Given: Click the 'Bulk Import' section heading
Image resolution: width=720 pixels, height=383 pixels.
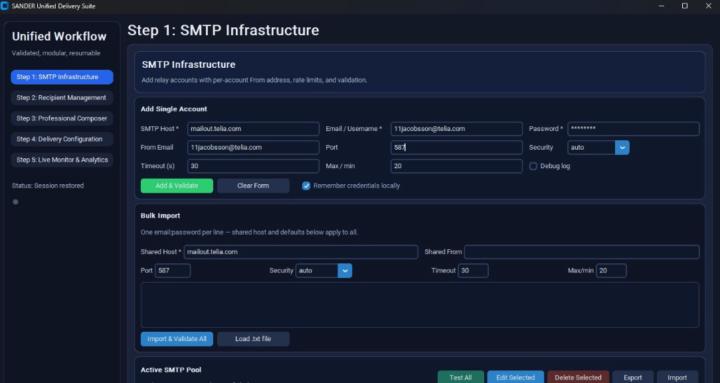Looking at the screenshot, I should click(160, 215).
